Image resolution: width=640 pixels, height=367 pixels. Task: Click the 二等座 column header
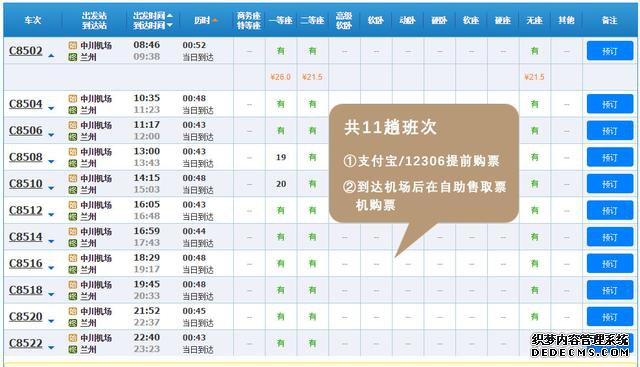pyautogui.click(x=313, y=20)
